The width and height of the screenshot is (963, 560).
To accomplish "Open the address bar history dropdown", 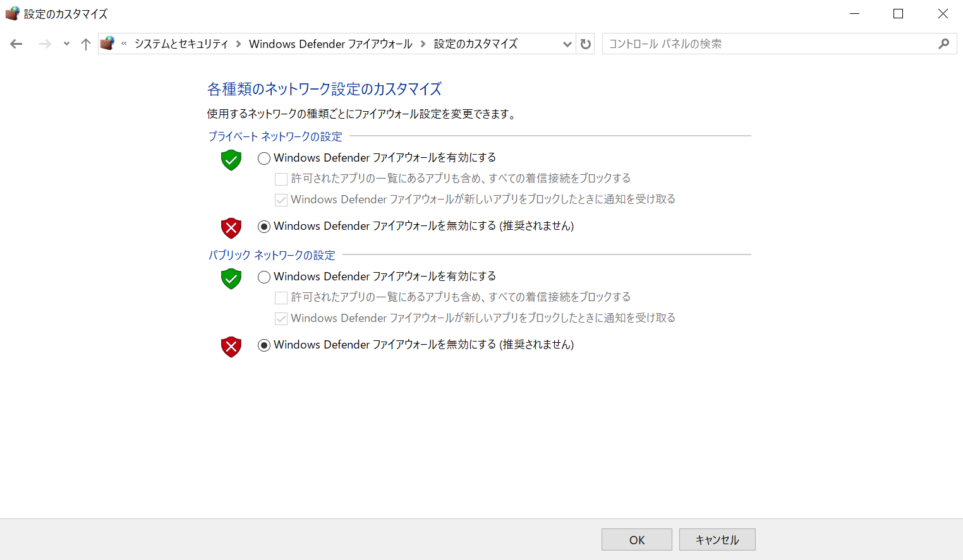I will point(567,44).
